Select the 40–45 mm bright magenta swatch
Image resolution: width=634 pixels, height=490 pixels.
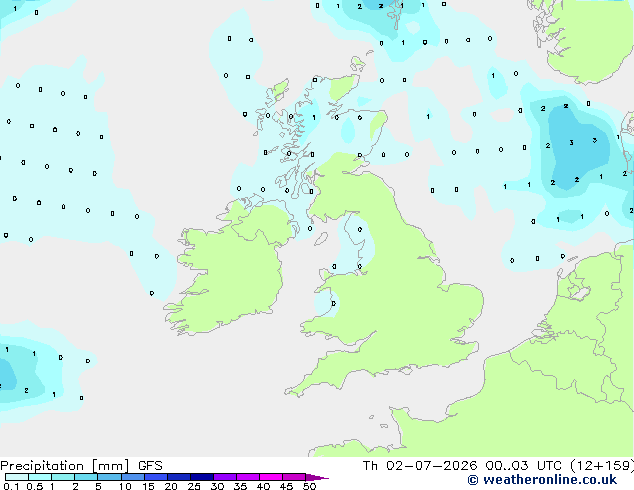coord(271,477)
